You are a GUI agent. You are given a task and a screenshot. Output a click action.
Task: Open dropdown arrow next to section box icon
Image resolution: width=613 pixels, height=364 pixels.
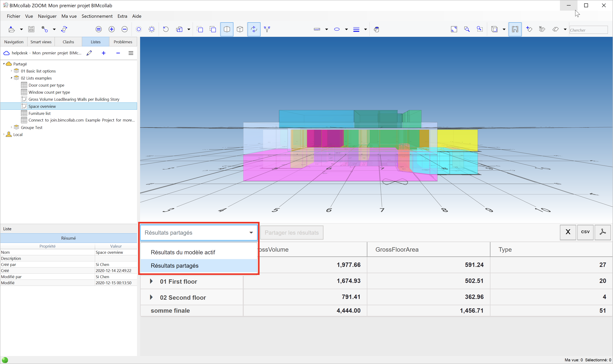pyautogui.click(x=504, y=29)
